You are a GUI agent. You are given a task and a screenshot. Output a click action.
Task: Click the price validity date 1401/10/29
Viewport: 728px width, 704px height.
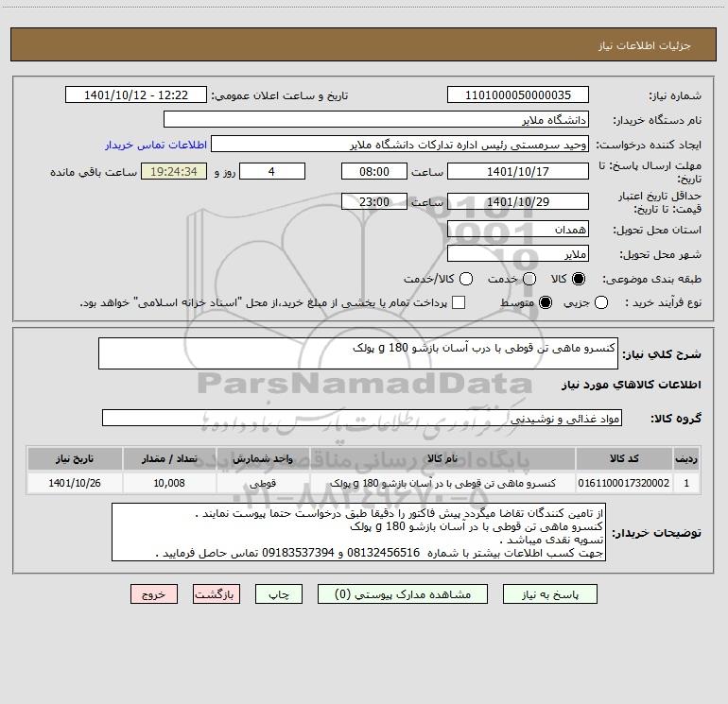coord(518,201)
